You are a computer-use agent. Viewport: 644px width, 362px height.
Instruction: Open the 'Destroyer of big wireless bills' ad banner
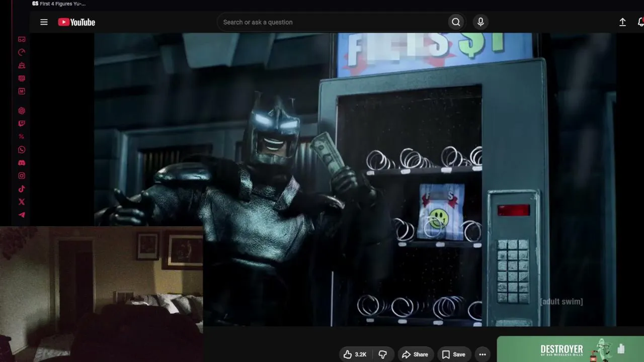[x=571, y=349]
